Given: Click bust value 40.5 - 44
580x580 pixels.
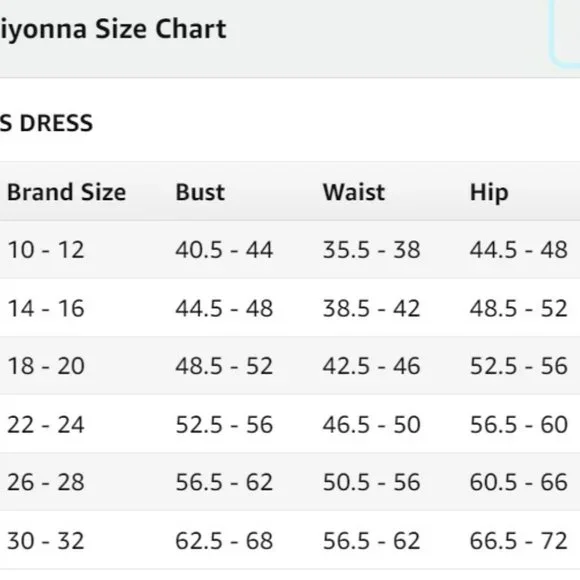Looking at the screenshot, I should (x=224, y=250).
